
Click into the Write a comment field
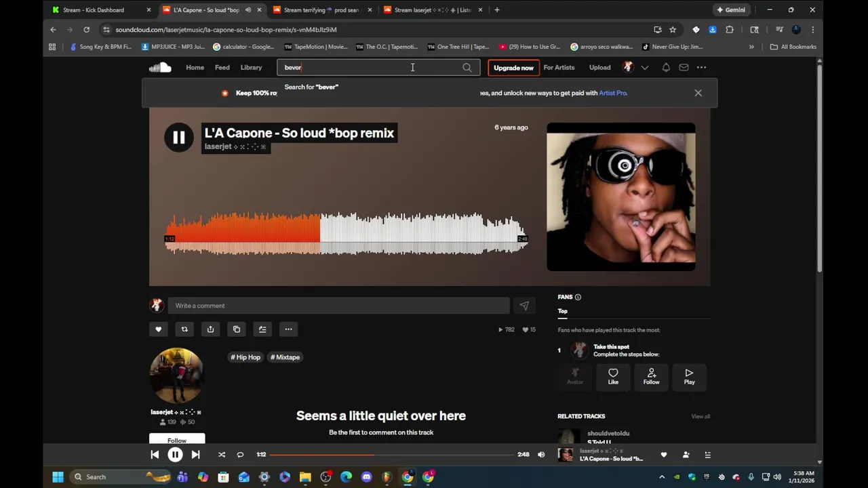339,306
